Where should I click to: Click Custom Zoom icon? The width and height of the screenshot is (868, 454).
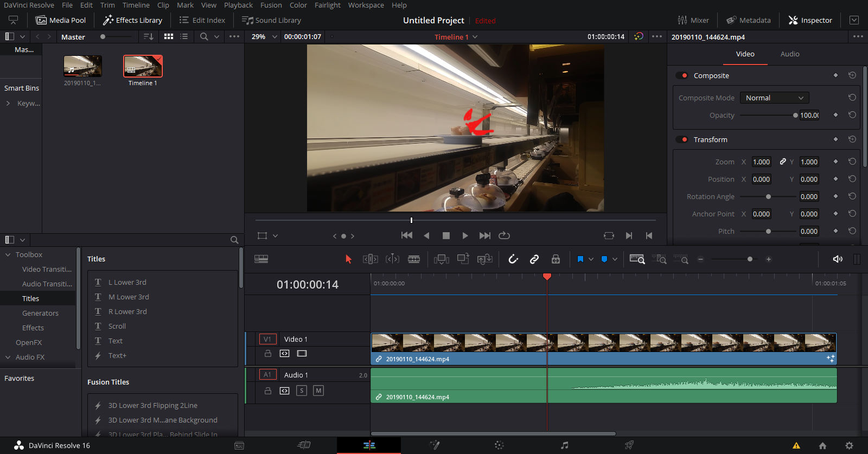[x=681, y=259]
